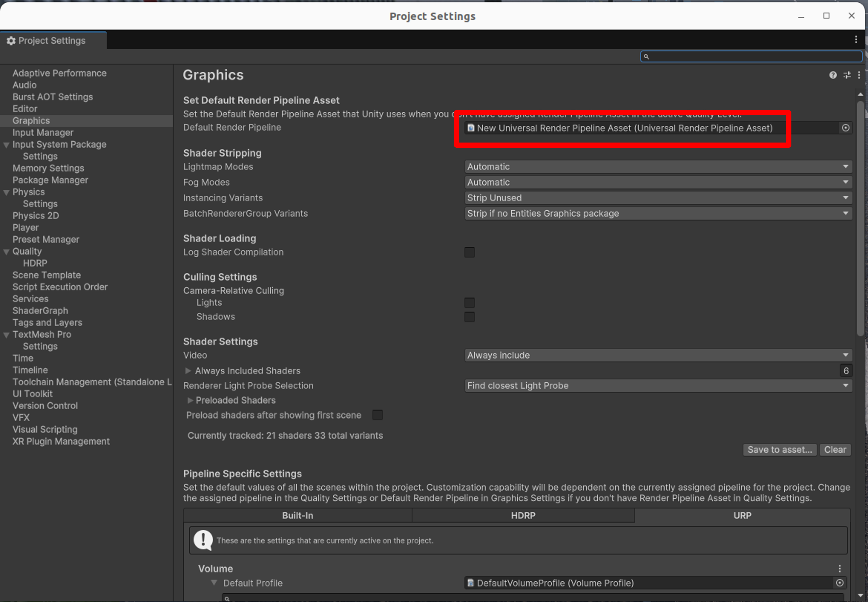Open the BatchRendererGroup Variants dropdown
The height and width of the screenshot is (602, 868).
658,214
